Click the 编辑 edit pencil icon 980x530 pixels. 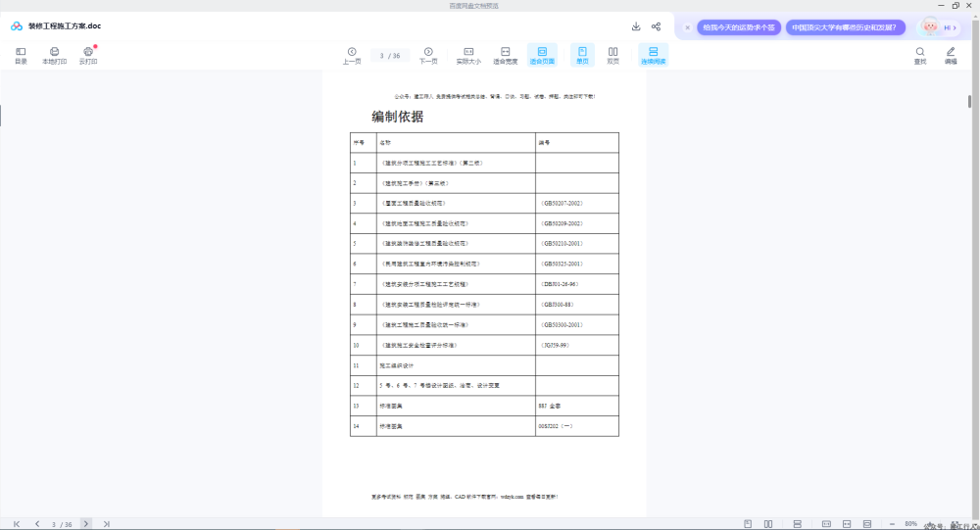(x=951, y=56)
